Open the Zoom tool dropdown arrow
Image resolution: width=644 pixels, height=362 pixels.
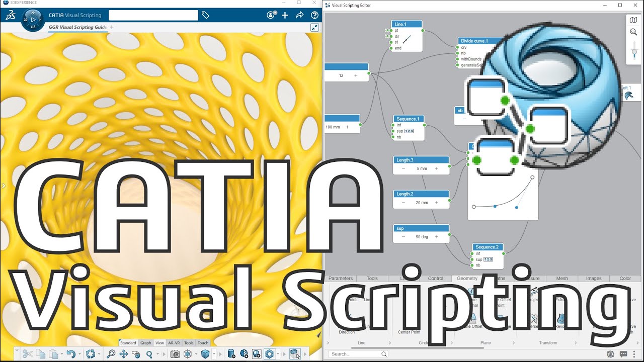coord(157,354)
